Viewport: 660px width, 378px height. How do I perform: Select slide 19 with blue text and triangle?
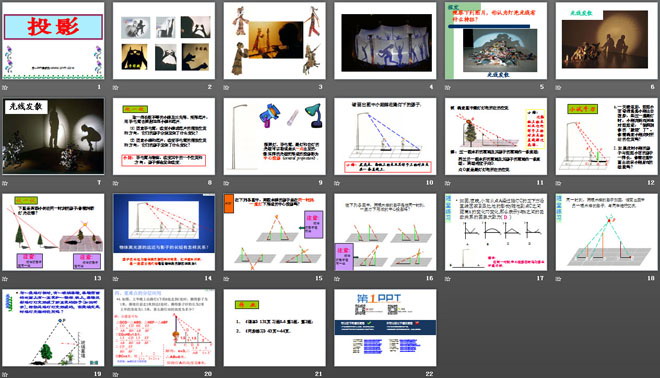[53, 327]
